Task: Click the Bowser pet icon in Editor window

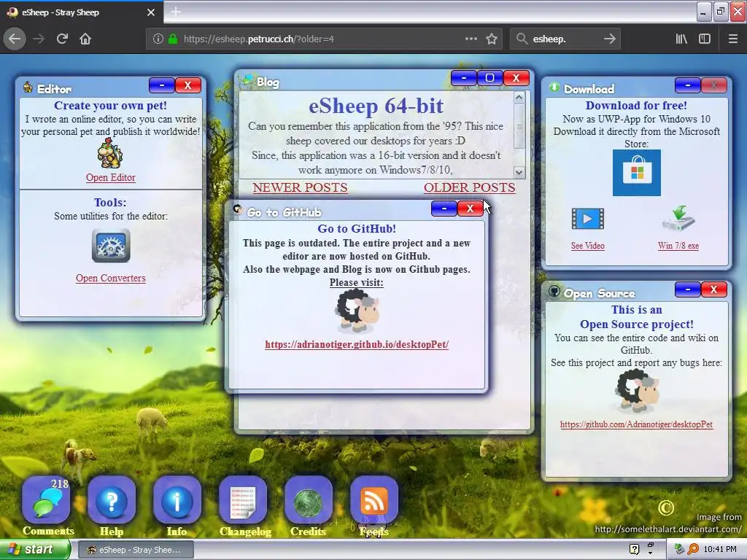Action: coord(110,153)
